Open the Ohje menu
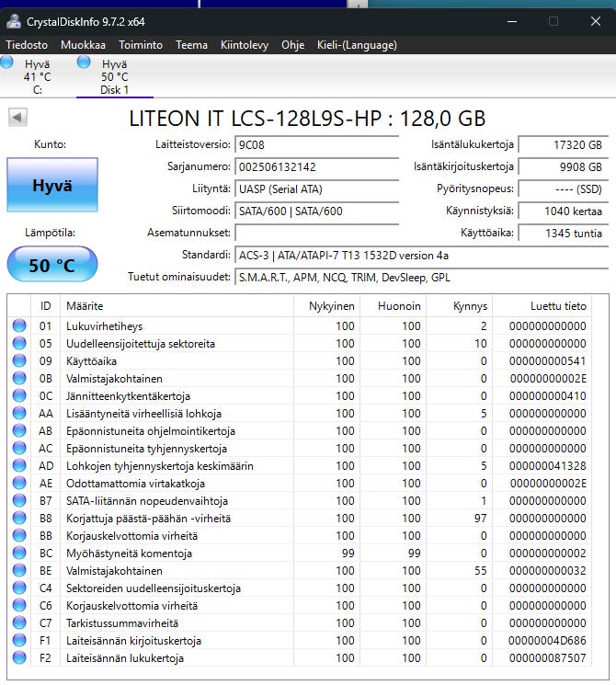 292,45
